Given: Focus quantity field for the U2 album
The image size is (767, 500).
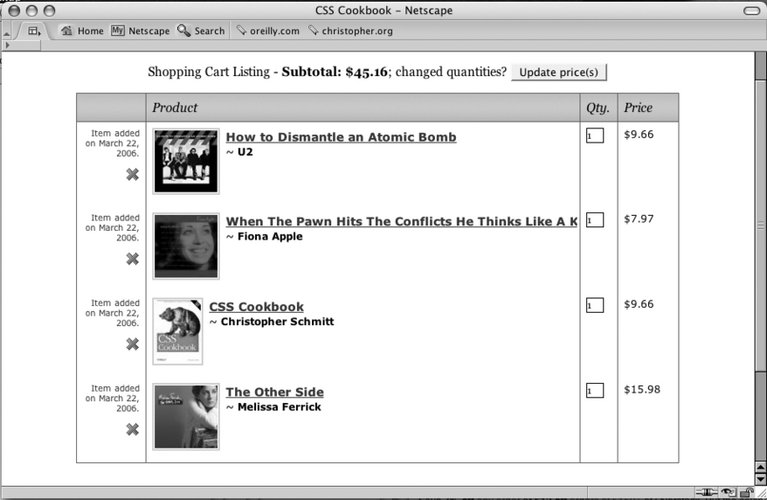Looking at the screenshot, I should click(x=595, y=136).
